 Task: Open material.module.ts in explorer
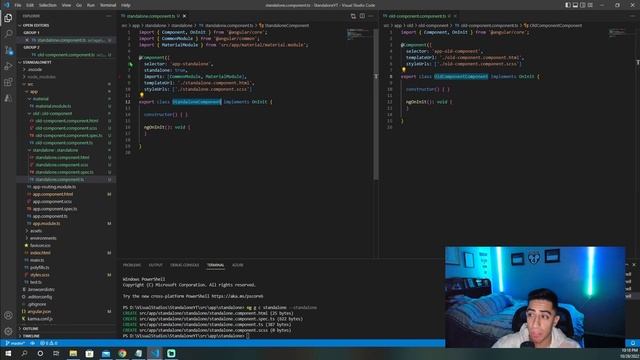pyautogui.click(x=53, y=106)
